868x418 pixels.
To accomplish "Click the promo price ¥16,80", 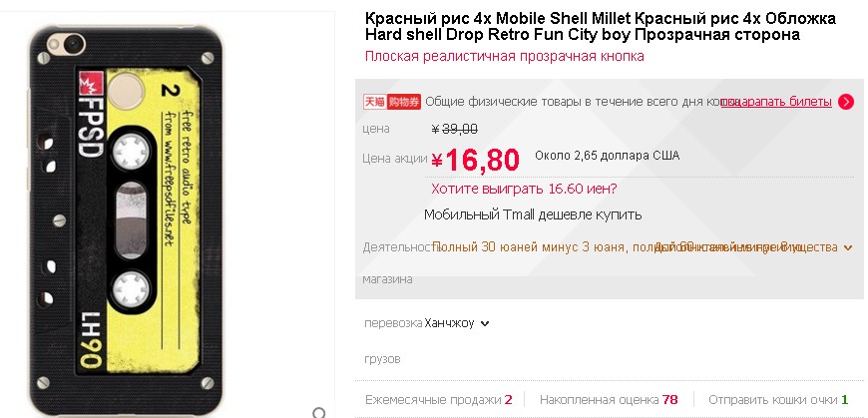I will pyautogui.click(x=477, y=159).
